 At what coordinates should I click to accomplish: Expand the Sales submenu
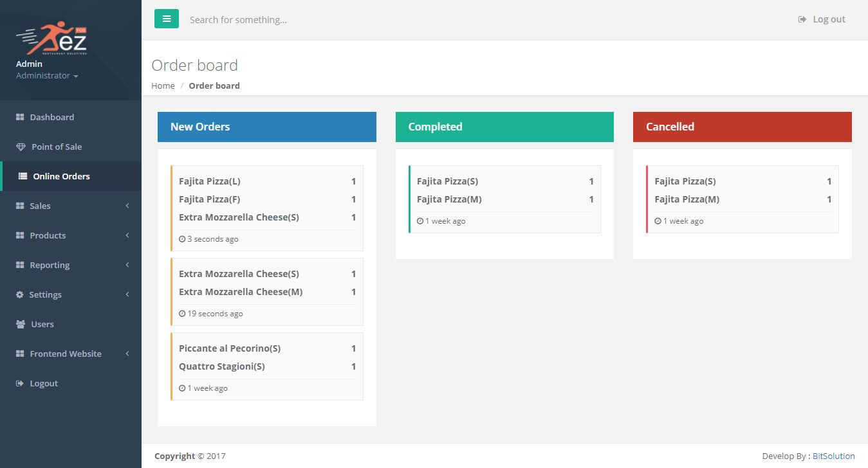[x=71, y=206]
